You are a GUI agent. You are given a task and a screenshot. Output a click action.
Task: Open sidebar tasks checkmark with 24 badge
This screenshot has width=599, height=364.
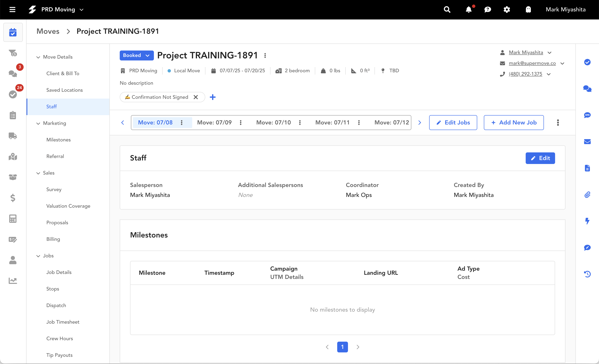(x=13, y=94)
